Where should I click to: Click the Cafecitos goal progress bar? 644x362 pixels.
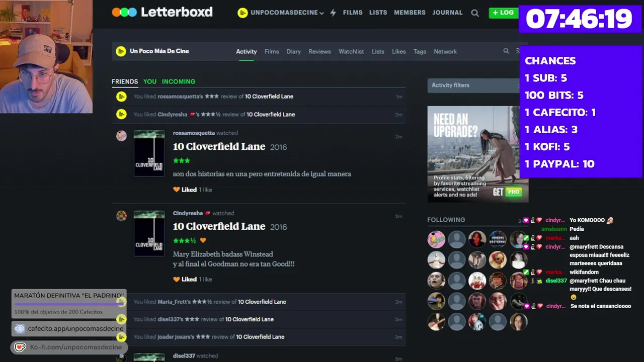[69, 304]
